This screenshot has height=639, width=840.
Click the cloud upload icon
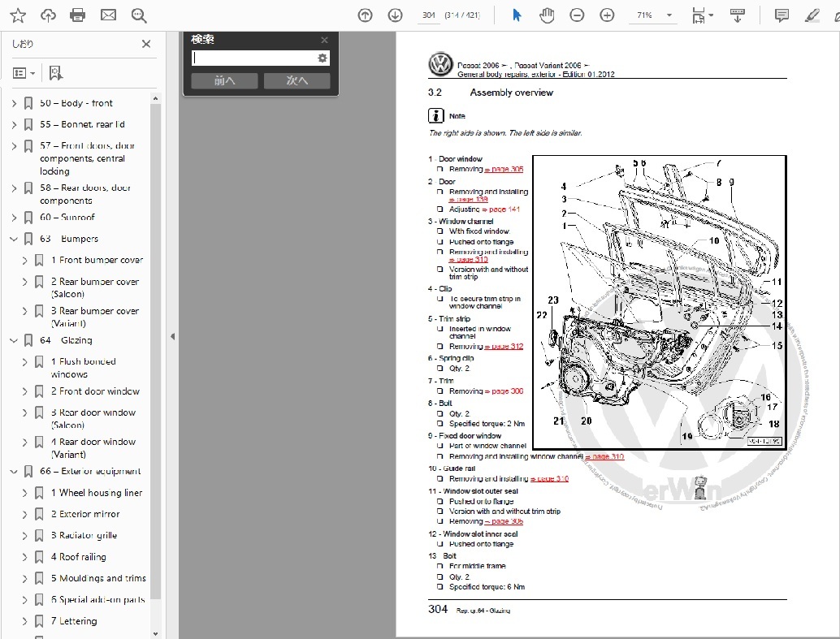click(x=48, y=15)
